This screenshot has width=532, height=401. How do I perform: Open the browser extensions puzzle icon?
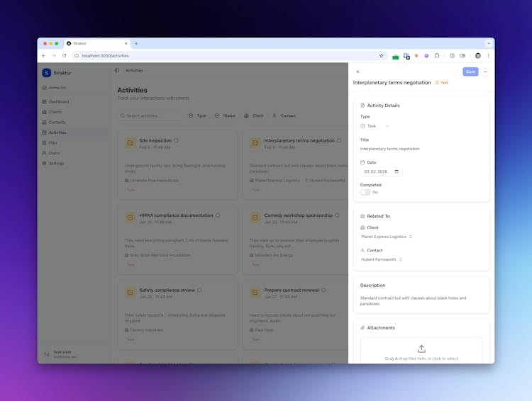[437, 56]
